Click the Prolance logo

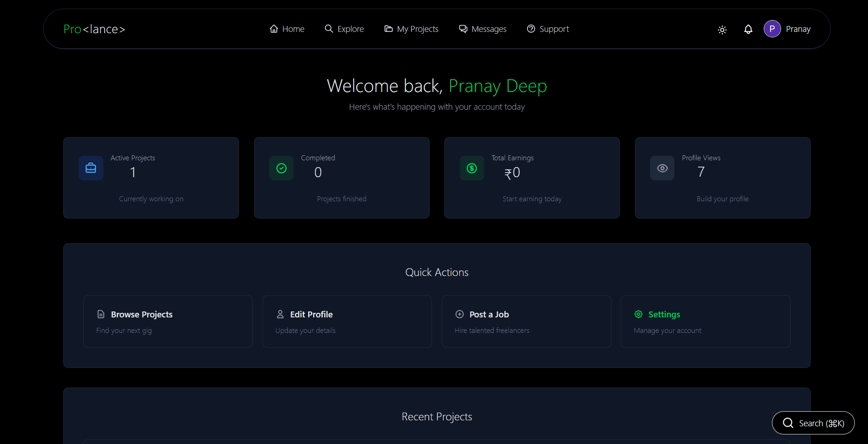click(94, 29)
